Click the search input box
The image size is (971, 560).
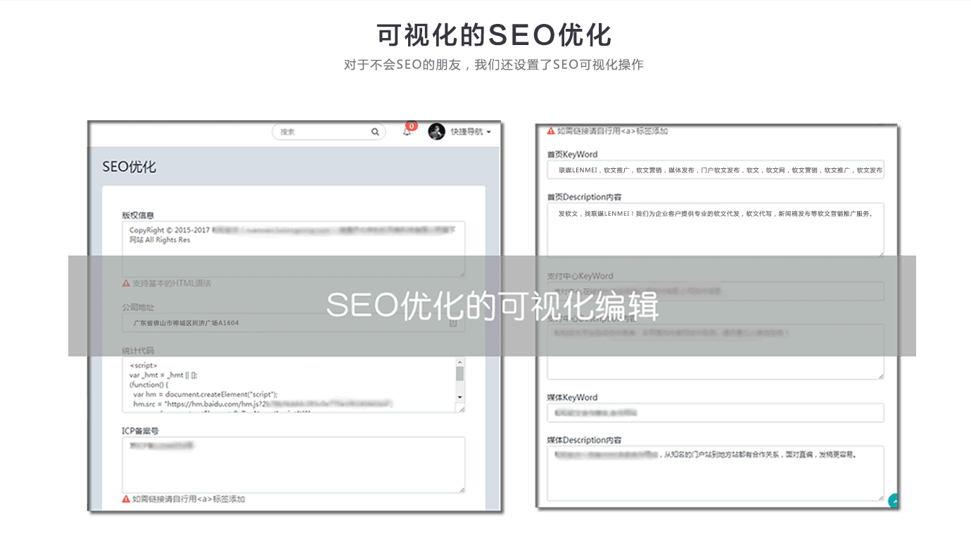point(324,132)
